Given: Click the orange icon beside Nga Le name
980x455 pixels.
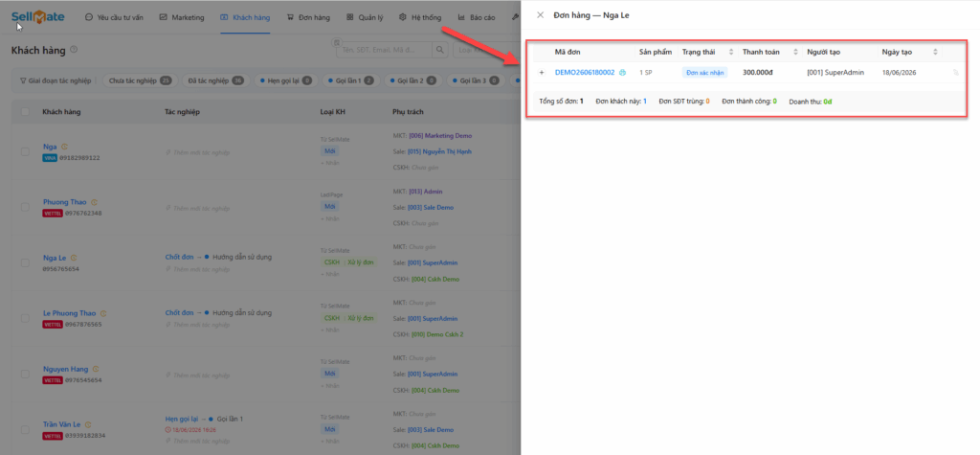Looking at the screenshot, I should [74, 258].
